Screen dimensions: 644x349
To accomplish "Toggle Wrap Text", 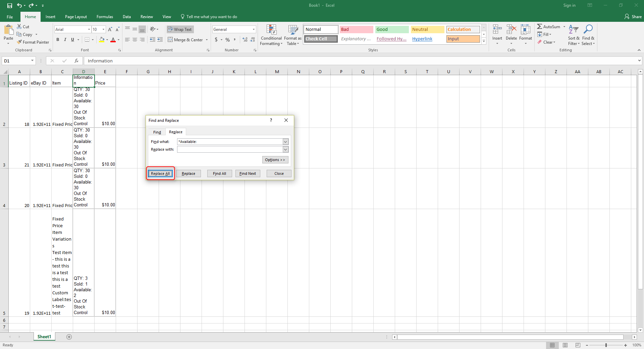I will pyautogui.click(x=180, y=30).
